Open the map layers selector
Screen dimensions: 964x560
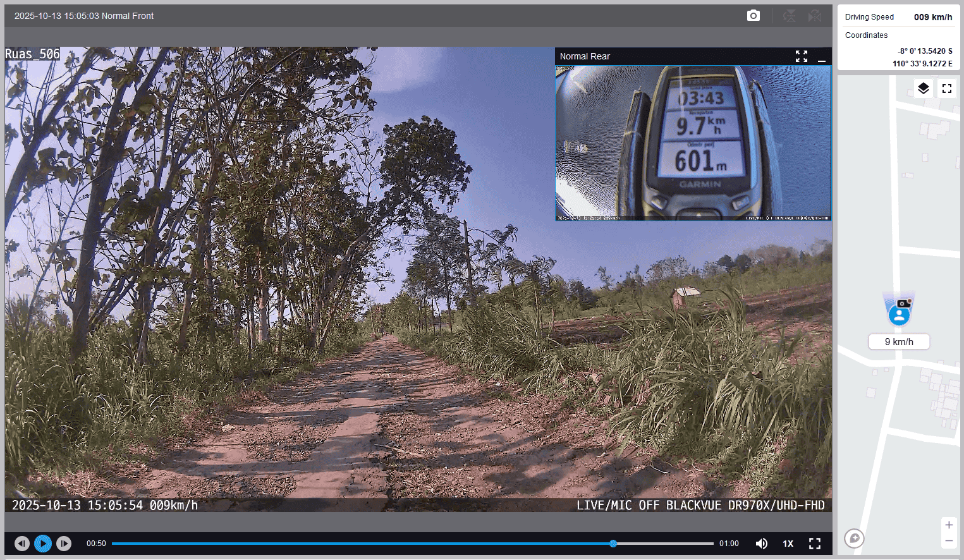pos(923,88)
